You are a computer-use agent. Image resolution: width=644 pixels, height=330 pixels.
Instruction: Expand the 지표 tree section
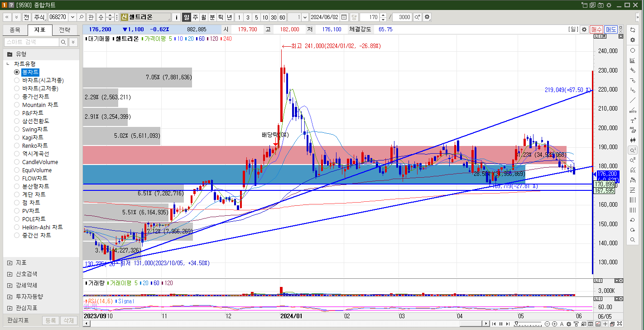pos(10,262)
